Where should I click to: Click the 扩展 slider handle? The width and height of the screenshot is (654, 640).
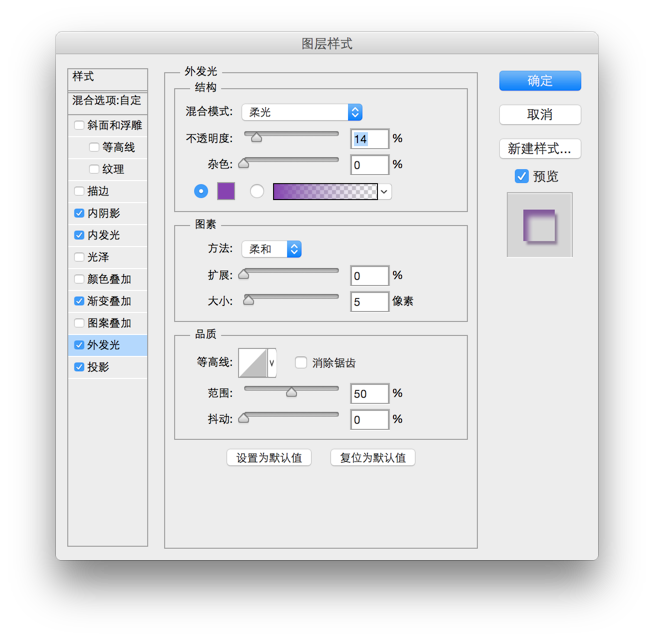(x=244, y=274)
